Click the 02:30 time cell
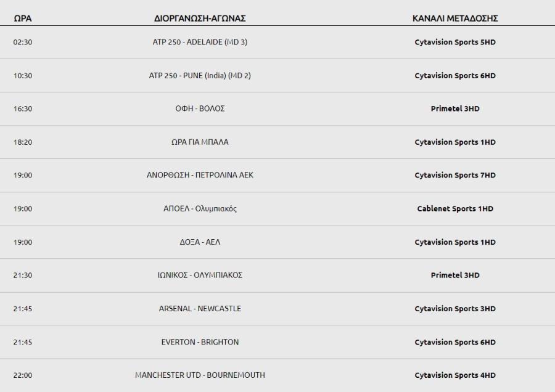Viewport: 555px width, 392px height. [23, 42]
